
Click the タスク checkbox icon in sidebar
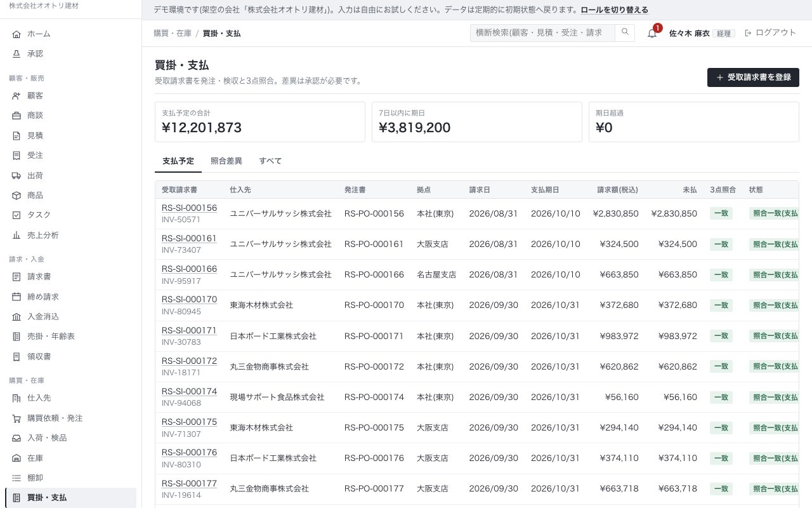[16, 215]
